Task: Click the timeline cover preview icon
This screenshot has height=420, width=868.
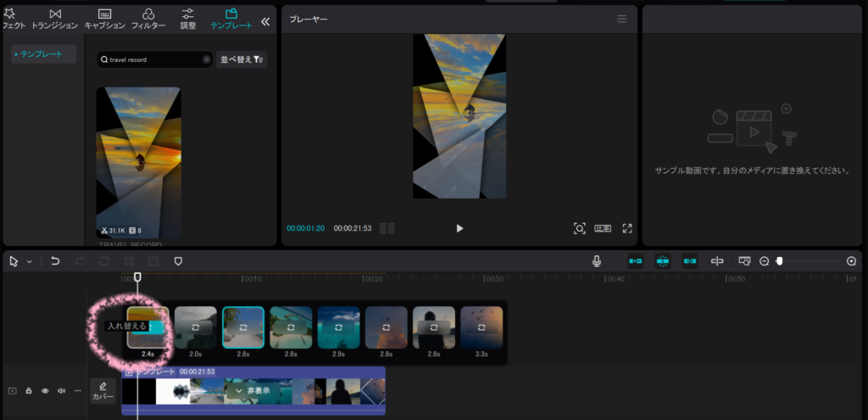Action: point(744,261)
